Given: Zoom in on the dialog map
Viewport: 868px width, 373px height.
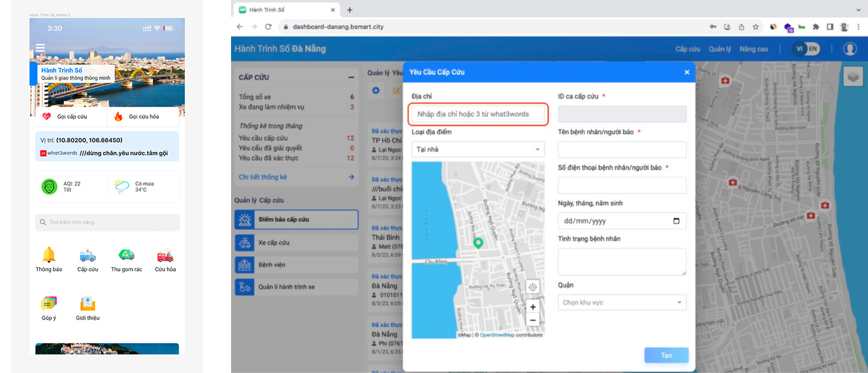Looking at the screenshot, I should pos(533,306).
